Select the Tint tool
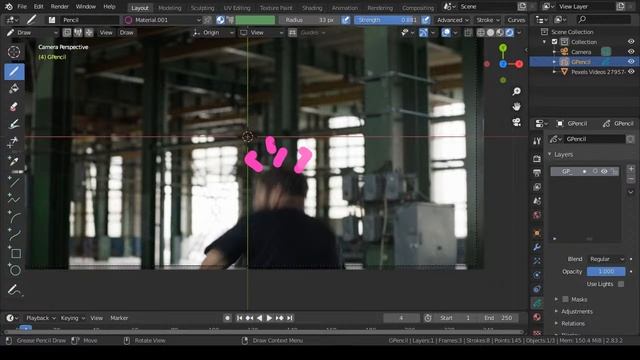The image size is (640, 360). tap(14, 124)
